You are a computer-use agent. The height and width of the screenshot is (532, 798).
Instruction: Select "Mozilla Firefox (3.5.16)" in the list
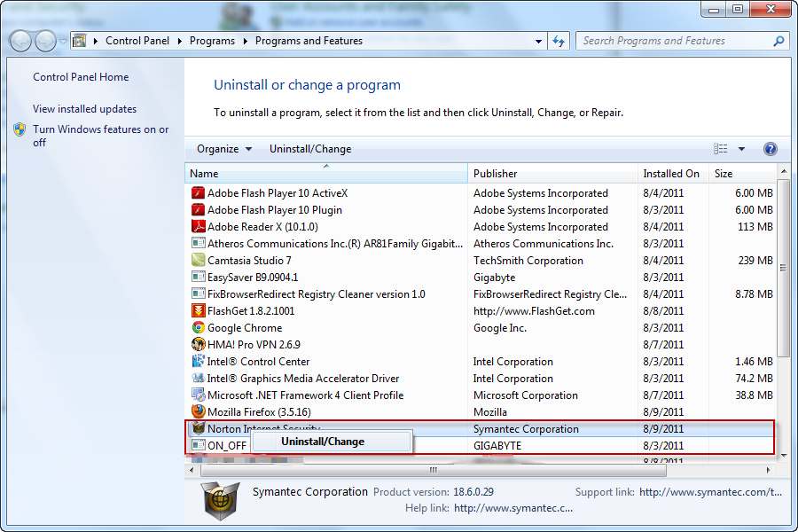point(259,411)
